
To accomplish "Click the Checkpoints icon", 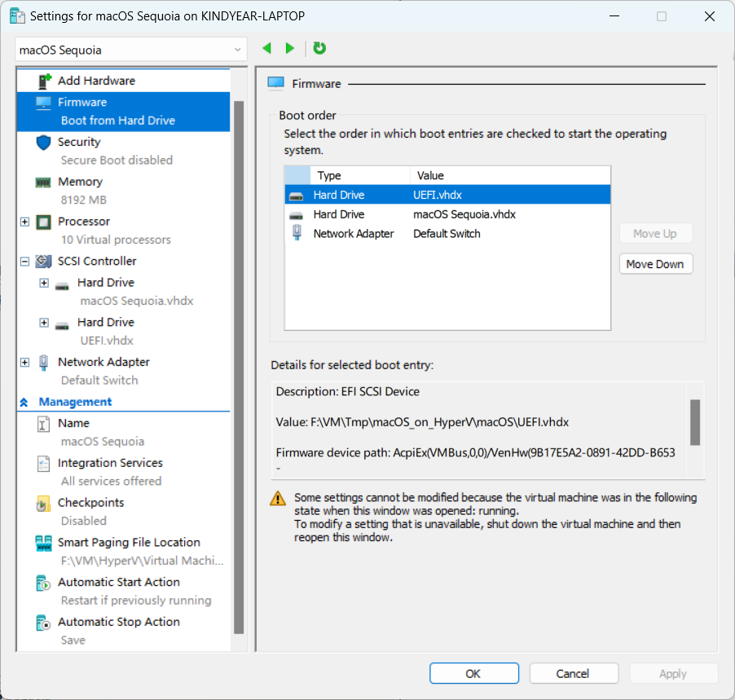I will tap(43, 504).
